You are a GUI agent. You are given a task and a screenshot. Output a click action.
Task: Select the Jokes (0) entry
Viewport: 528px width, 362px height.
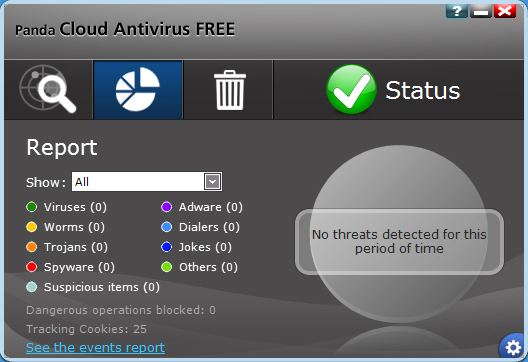click(x=205, y=247)
